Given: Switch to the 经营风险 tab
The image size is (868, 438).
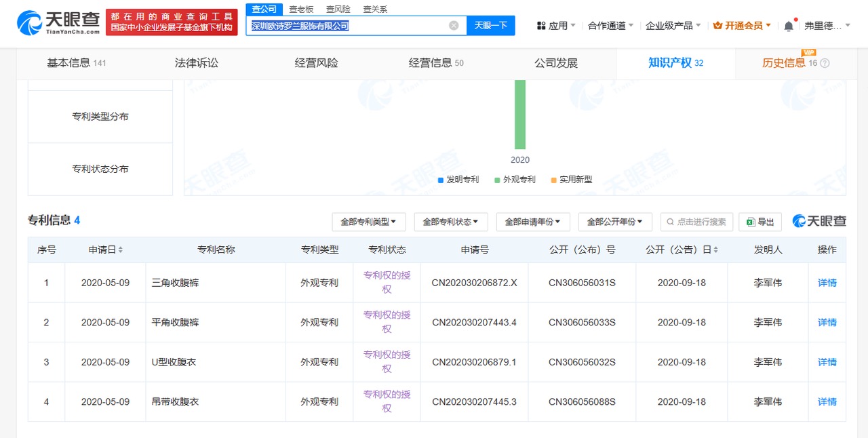Looking at the screenshot, I should pyautogui.click(x=316, y=63).
